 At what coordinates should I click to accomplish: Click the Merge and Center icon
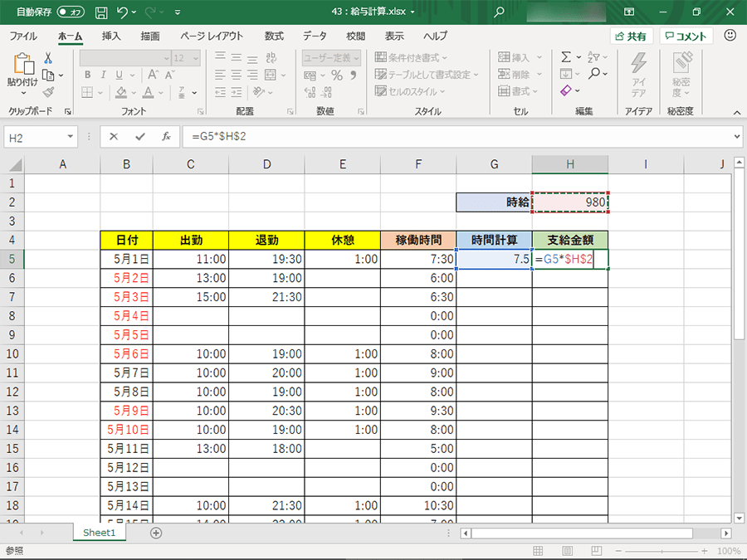click(270, 75)
